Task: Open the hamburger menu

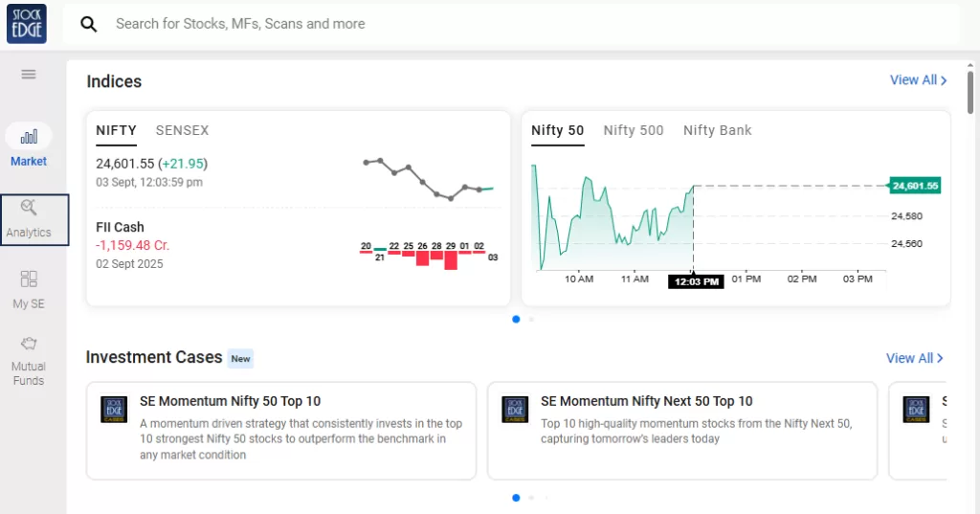Action: [x=28, y=75]
